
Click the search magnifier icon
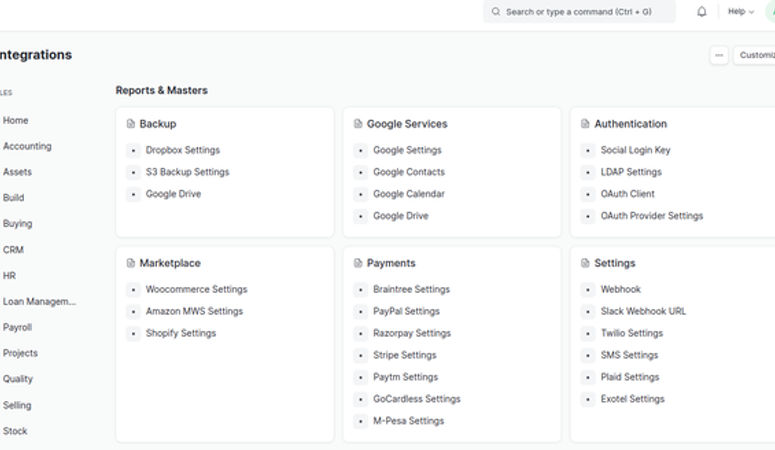tap(496, 12)
